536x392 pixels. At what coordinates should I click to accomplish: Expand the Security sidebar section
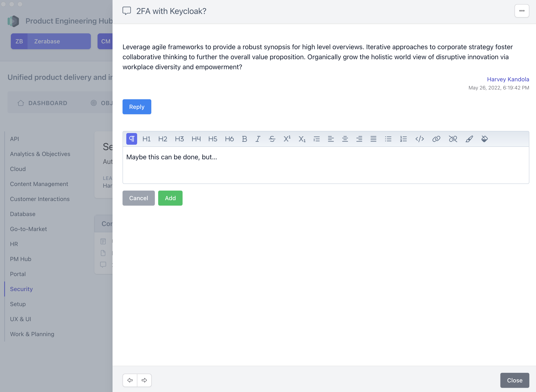21,289
